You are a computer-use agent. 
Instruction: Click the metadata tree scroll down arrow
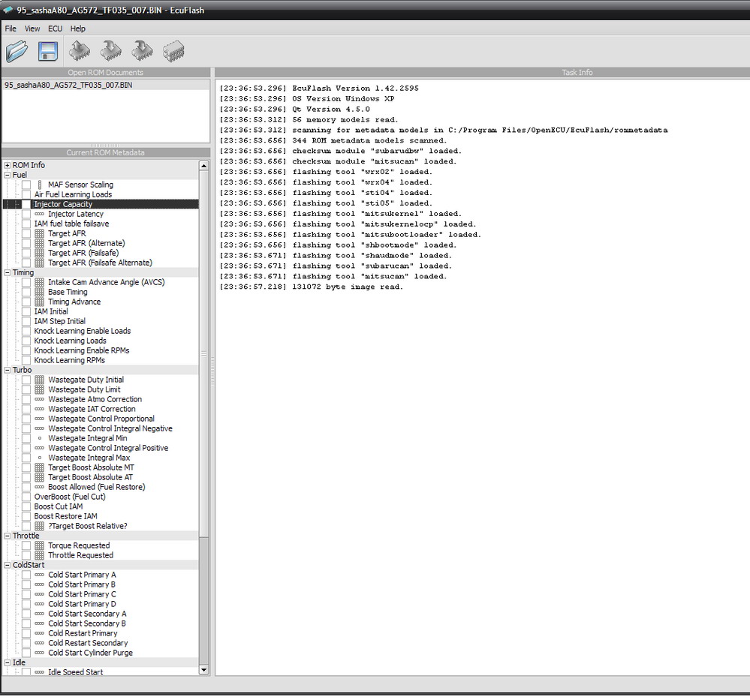click(x=203, y=669)
